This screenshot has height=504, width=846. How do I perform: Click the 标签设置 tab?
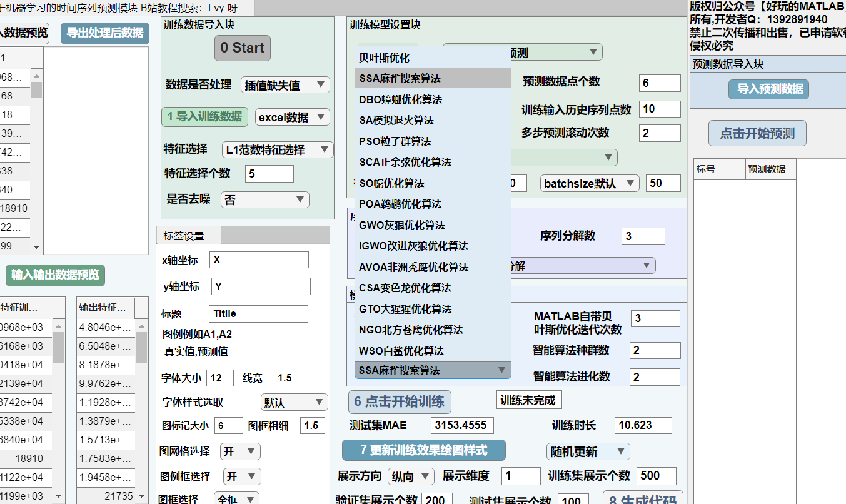184,236
